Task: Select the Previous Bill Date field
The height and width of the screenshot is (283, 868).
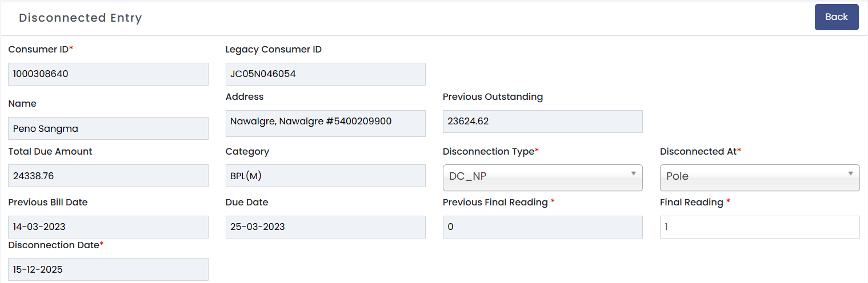Action: point(108,227)
